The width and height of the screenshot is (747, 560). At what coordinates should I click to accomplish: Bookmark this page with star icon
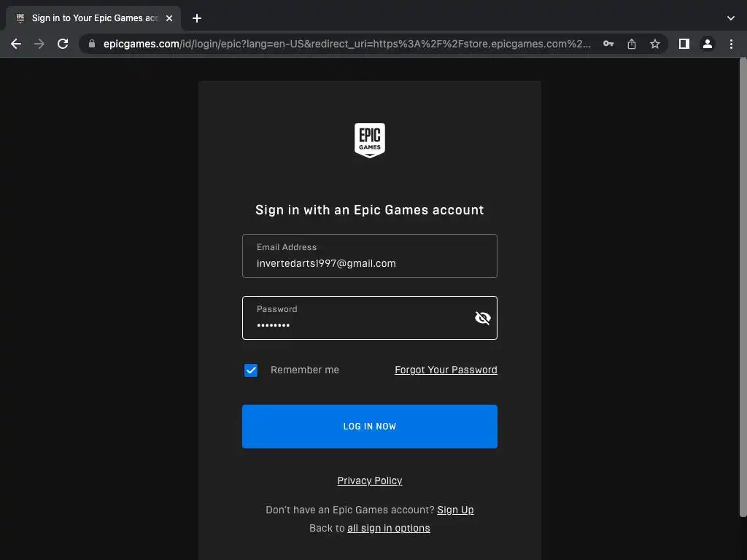coord(655,44)
